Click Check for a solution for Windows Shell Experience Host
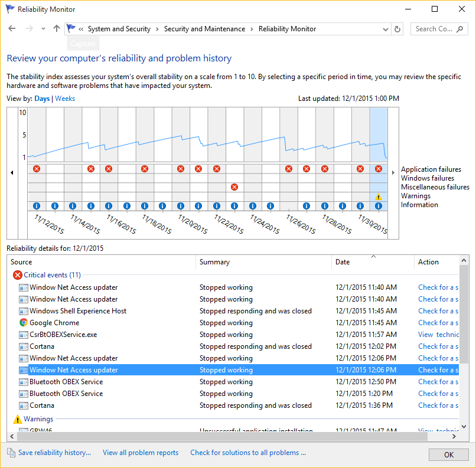 438,311
